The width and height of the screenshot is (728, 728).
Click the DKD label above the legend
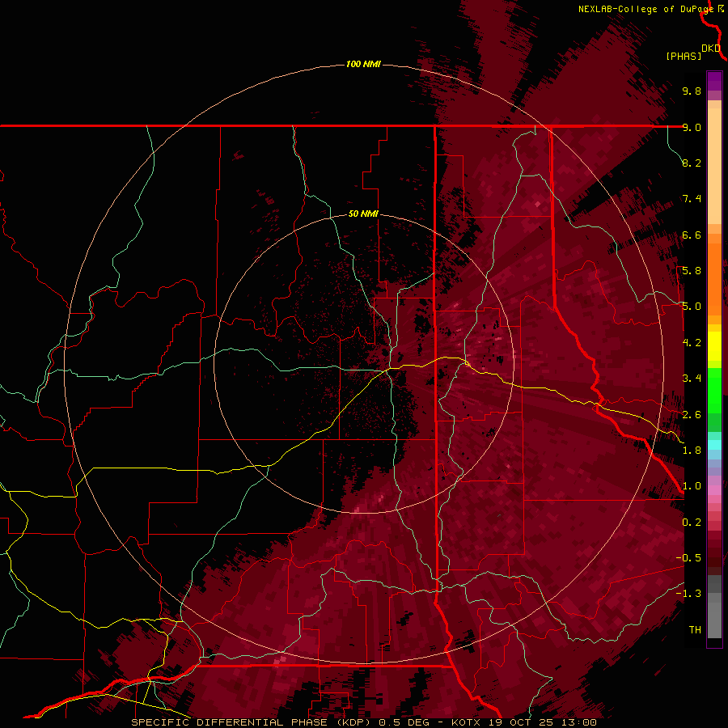tap(710, 49)
